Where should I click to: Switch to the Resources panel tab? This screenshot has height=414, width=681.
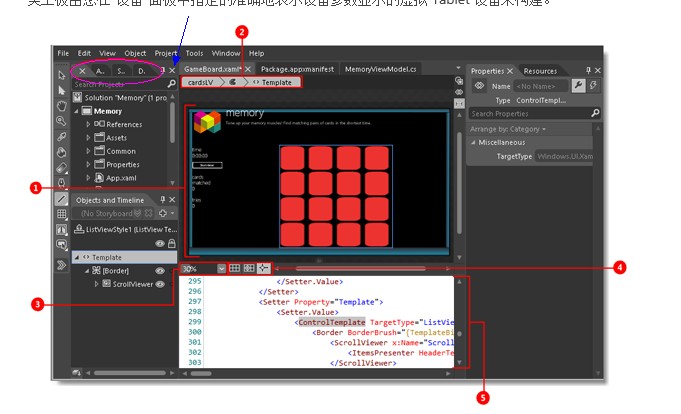[x=540, y=71]
